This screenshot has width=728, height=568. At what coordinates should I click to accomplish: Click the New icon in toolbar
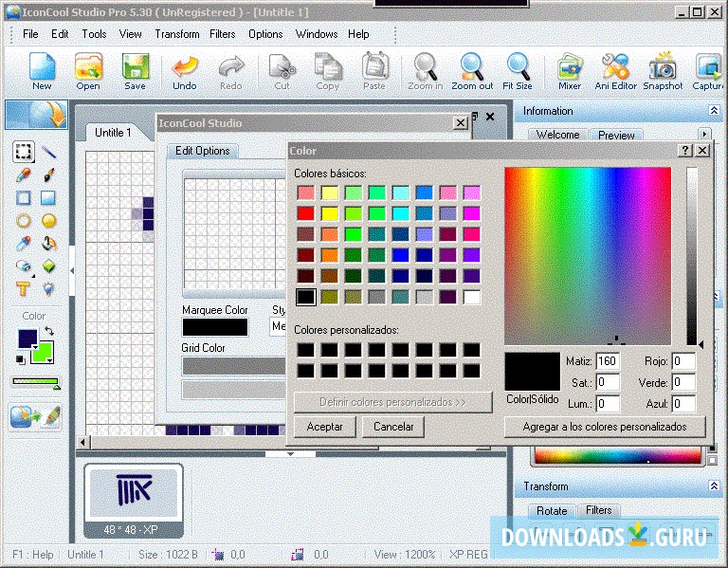[42, 70]
